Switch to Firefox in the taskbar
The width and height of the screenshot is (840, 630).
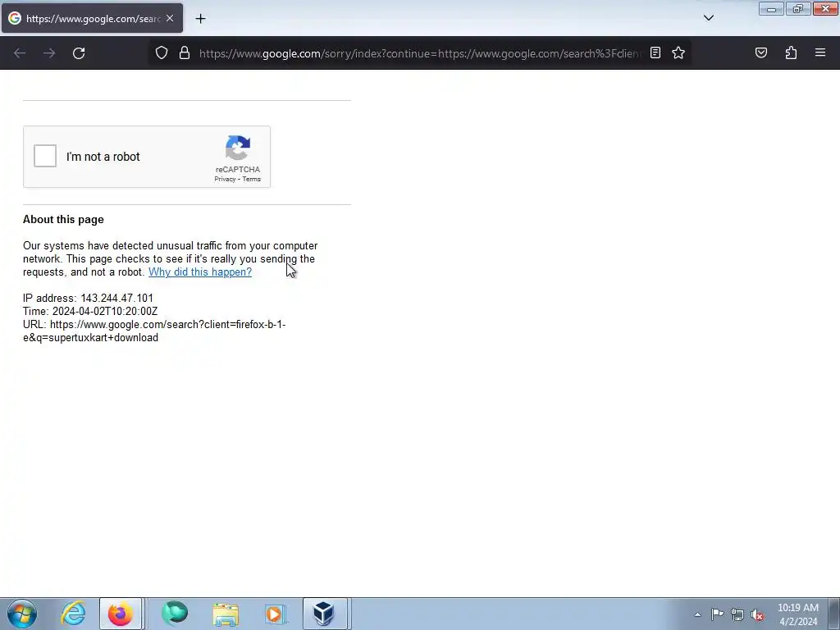[x=121, y=614]
